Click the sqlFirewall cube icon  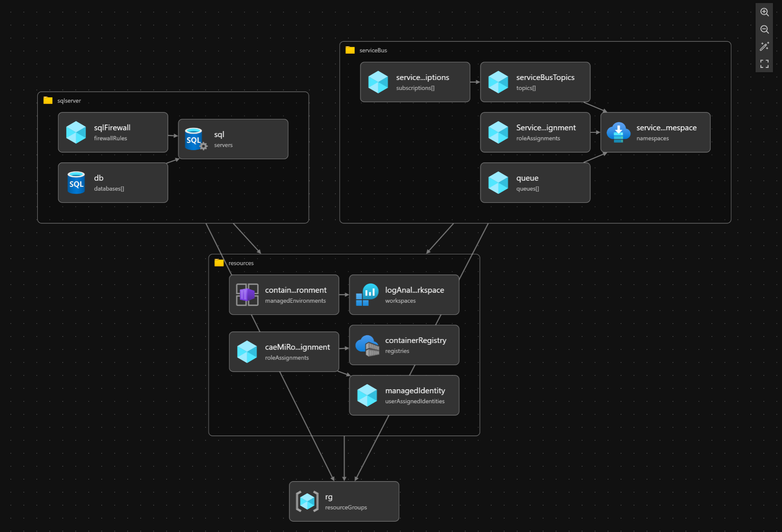(x=76, y=132)
